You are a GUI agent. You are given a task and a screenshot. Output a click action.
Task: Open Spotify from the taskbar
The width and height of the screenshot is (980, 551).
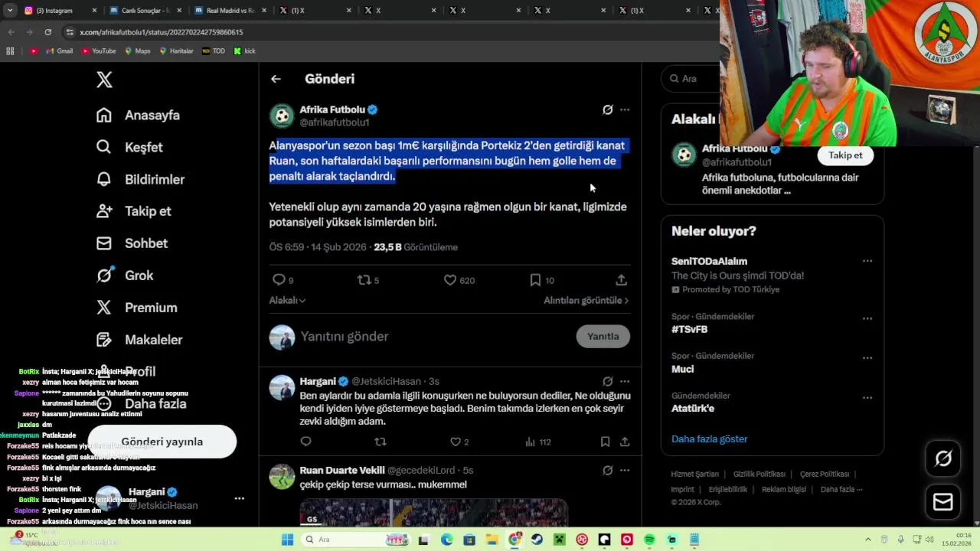[x=649, y=540]
